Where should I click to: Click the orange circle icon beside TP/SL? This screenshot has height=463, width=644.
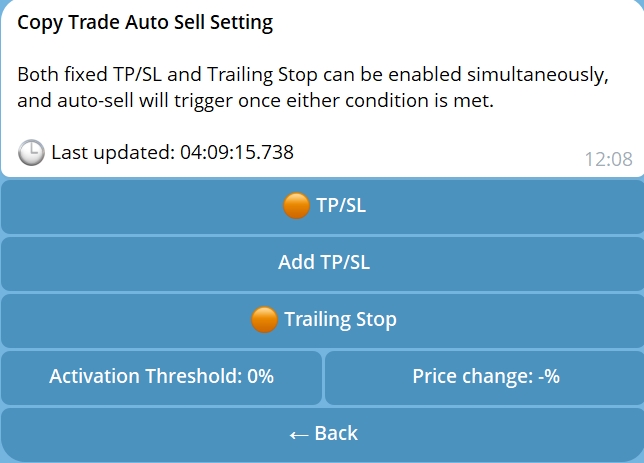[296, 205]
